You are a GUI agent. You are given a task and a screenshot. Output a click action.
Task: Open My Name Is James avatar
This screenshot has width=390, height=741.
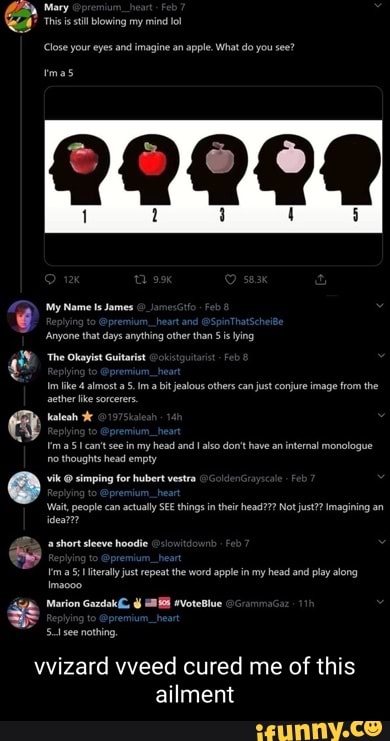tap(23, 316)
